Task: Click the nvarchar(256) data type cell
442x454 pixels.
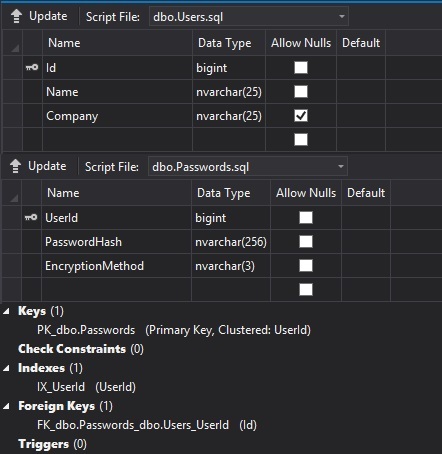Action: click(231, 242)
